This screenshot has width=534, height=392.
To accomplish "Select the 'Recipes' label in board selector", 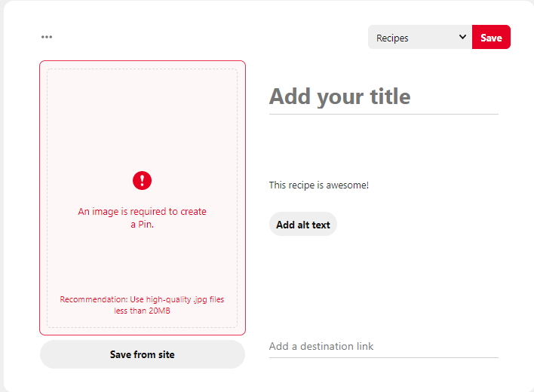I will click(x=392, y=38).
